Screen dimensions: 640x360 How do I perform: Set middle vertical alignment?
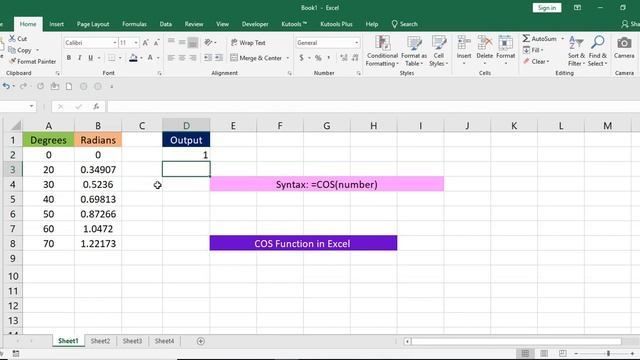182,42
